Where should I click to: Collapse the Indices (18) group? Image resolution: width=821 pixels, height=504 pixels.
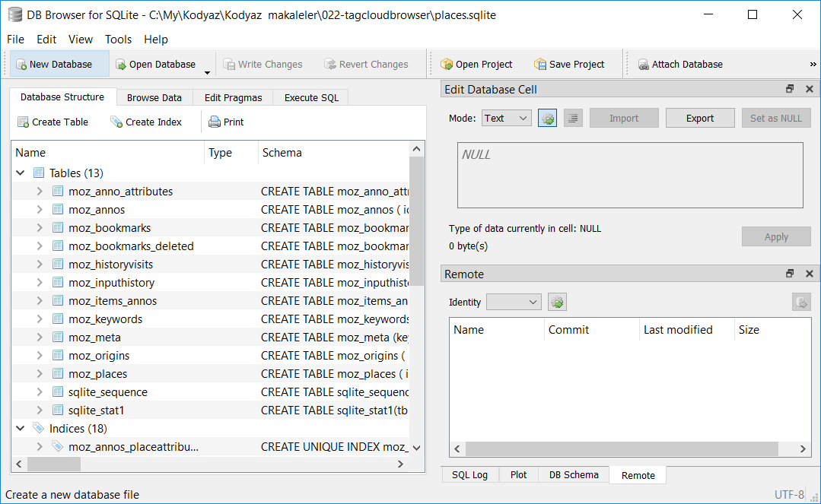21,428
